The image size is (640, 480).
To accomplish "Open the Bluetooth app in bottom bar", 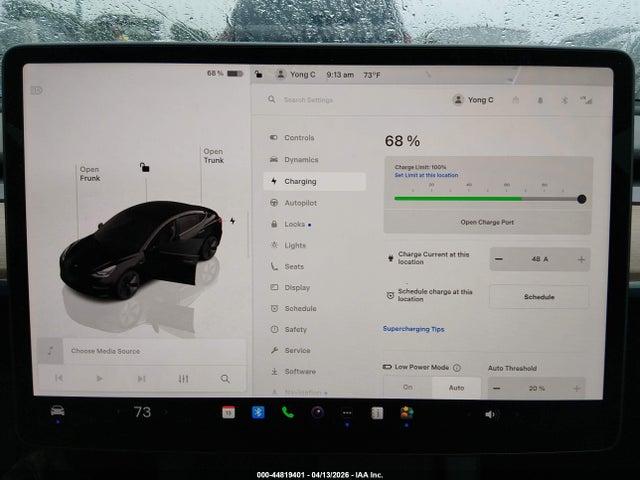I will pos(258,413).
